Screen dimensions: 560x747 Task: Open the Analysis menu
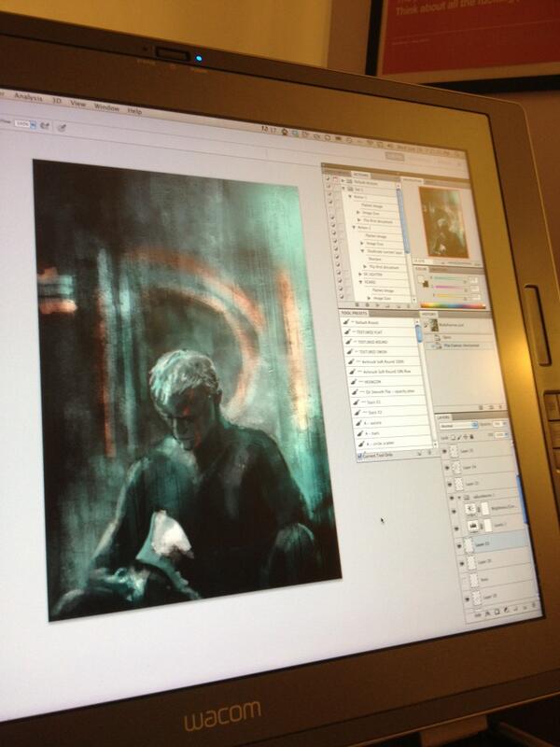[28, 97]
